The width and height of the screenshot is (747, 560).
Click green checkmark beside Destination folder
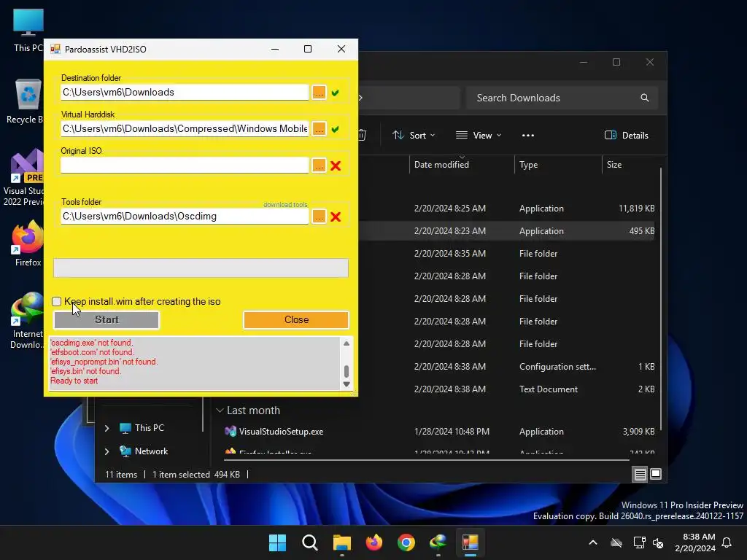pyautogui.click(x=336, y=93)
